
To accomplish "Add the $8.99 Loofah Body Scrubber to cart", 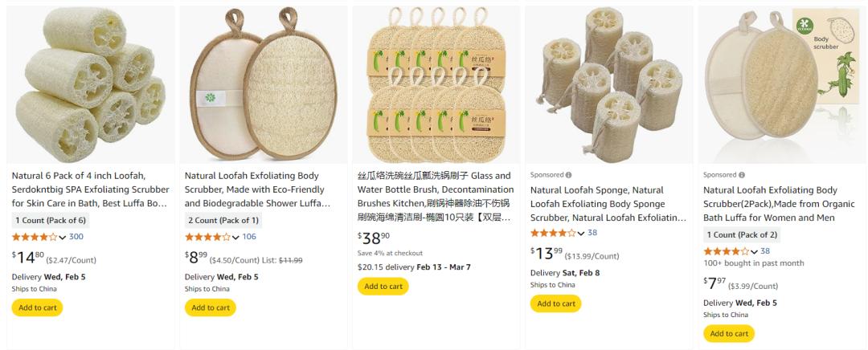I will [x=210, y=307].
